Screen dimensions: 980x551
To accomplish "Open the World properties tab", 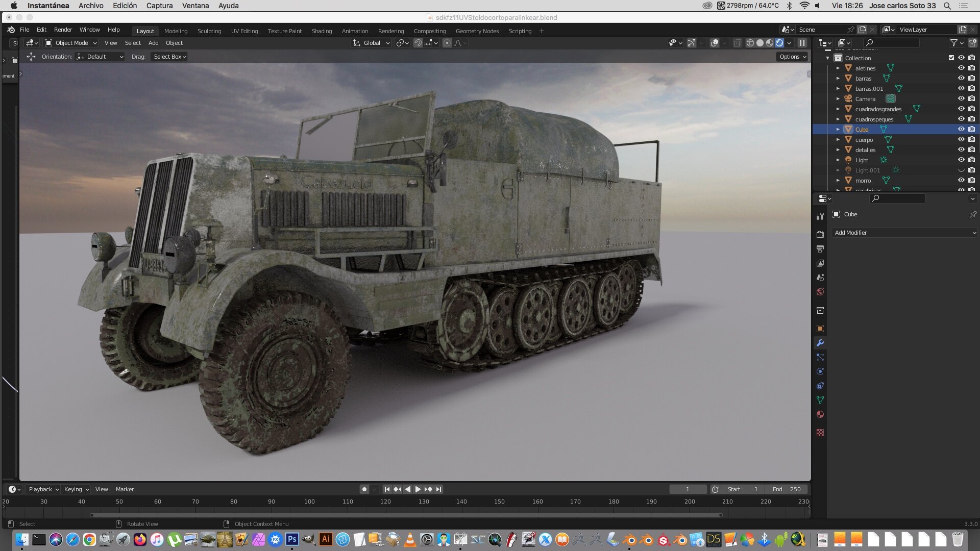I will click(x=820, y=292).
